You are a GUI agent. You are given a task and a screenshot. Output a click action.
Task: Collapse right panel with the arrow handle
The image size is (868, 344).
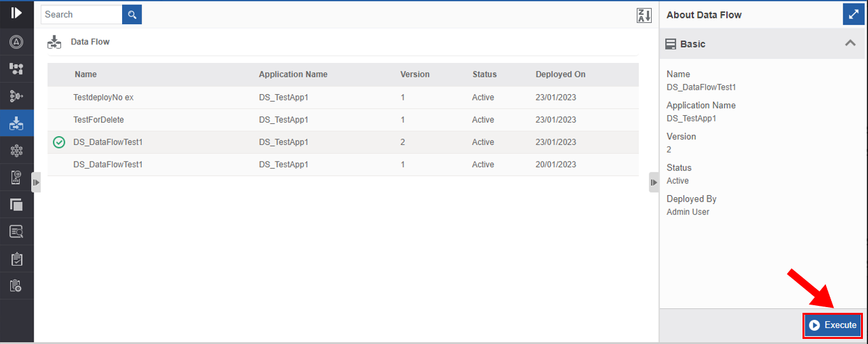click(x=654, y=182)
